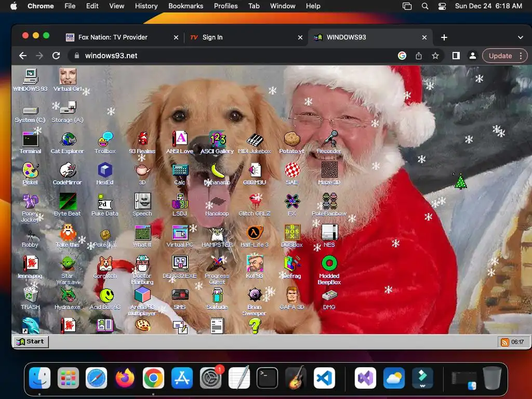
Task: Launch the Calc calculator icon
Action: click(179, 174)
